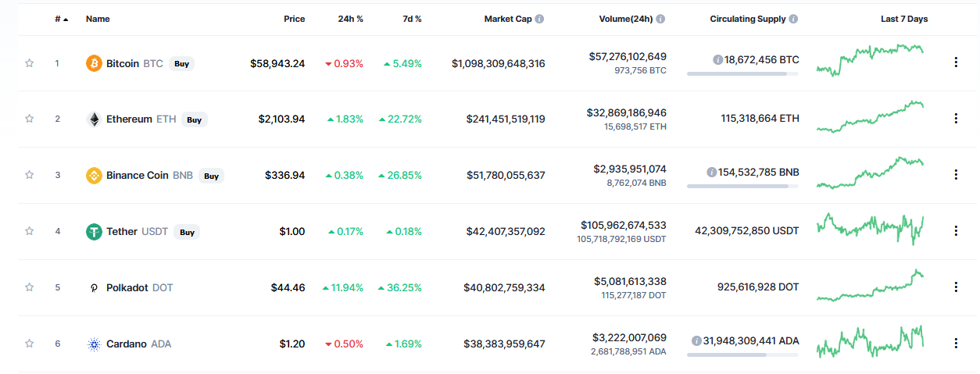The width and height of the screenshot is (980, 374).
Task: Buy Tether with the Buy button
Action: pyautogui.click(x=187, y=232)
